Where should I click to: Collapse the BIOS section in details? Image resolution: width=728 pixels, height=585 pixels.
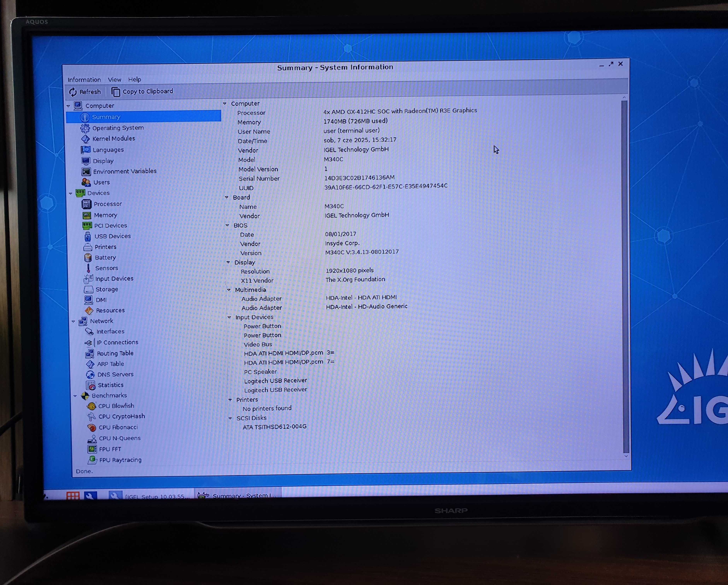(227, 225)
